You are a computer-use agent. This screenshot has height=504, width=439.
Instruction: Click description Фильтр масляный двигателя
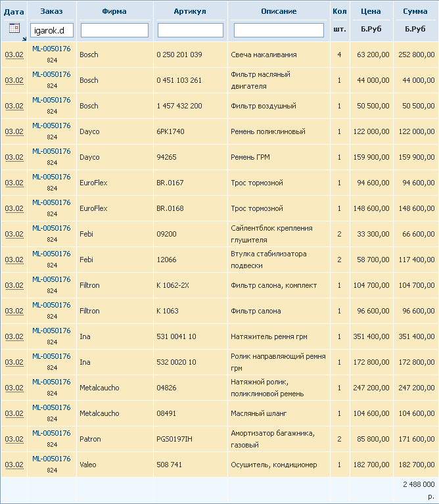(x=260, y=80)
